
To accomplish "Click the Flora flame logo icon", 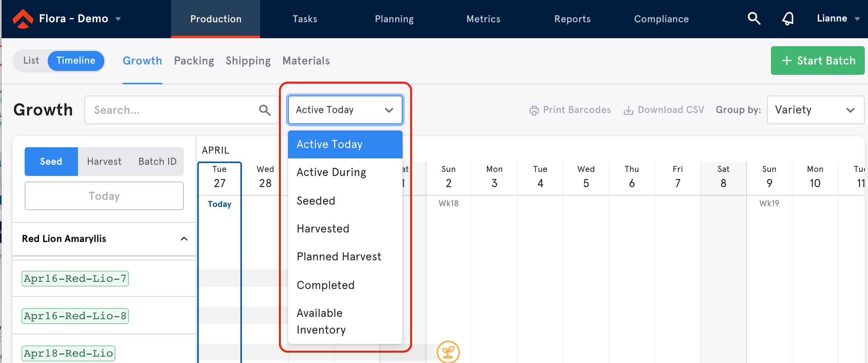I will (x=23, y=19).
